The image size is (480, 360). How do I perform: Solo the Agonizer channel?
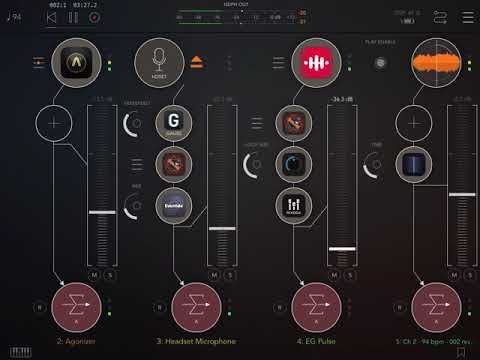110,275
